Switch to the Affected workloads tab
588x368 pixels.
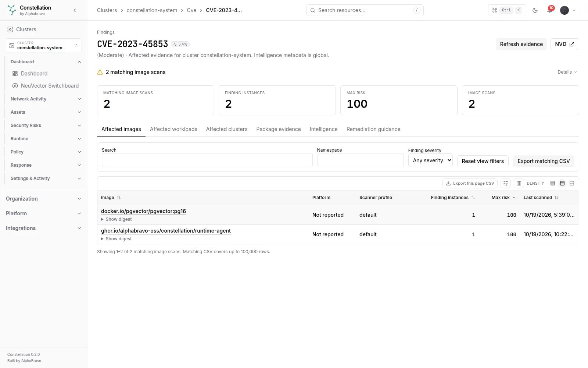173,129
